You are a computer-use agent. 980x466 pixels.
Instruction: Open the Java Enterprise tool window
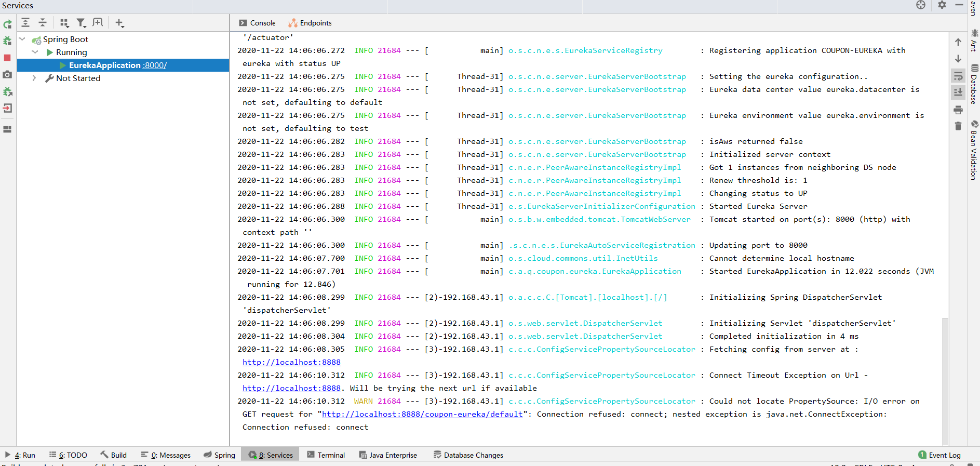coord(388,455)
